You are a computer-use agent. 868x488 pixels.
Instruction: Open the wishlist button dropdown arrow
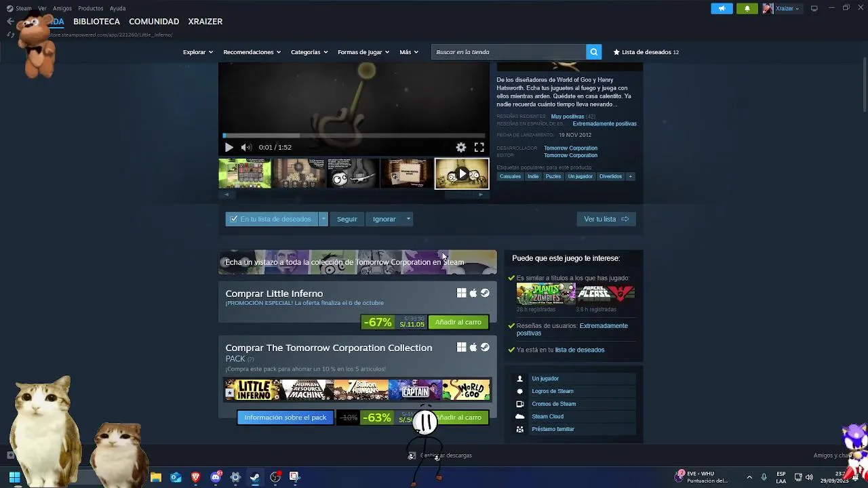click(323, 219)
